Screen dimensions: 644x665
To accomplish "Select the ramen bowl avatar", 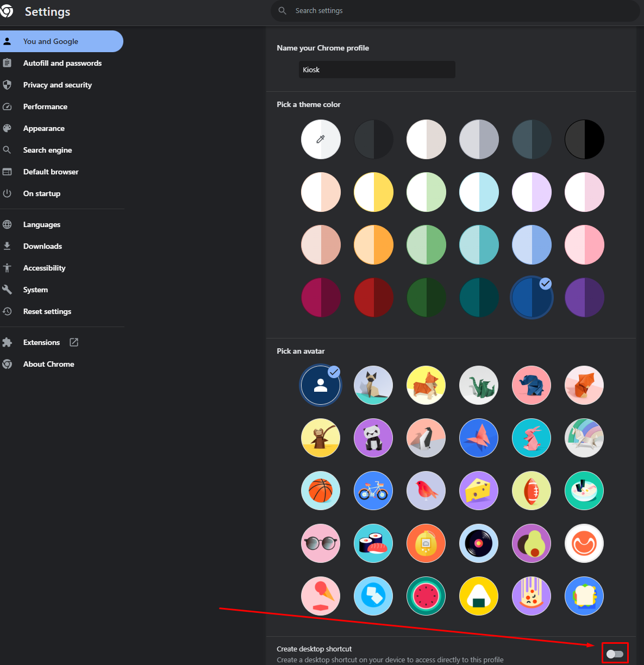I will (x=585, y=491).
